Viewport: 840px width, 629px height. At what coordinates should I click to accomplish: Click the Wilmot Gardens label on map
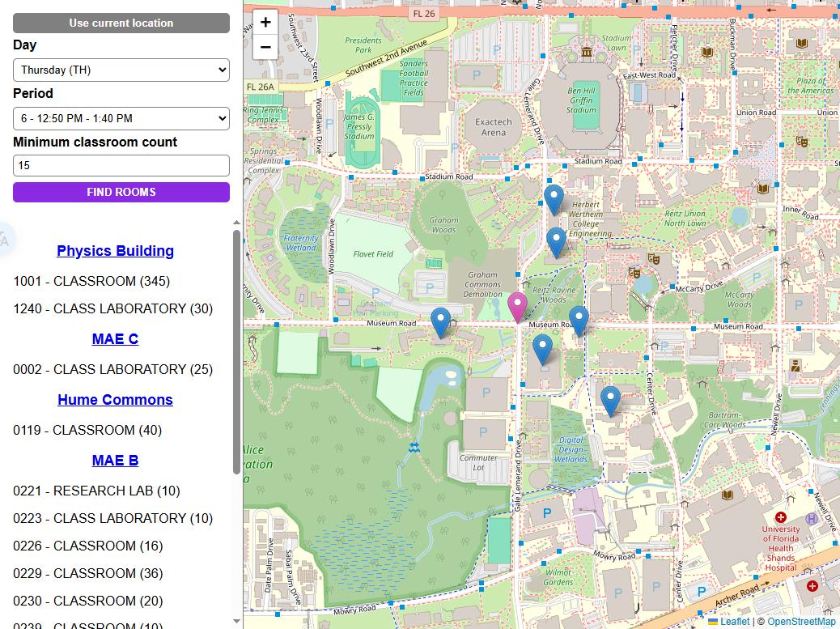558,577
